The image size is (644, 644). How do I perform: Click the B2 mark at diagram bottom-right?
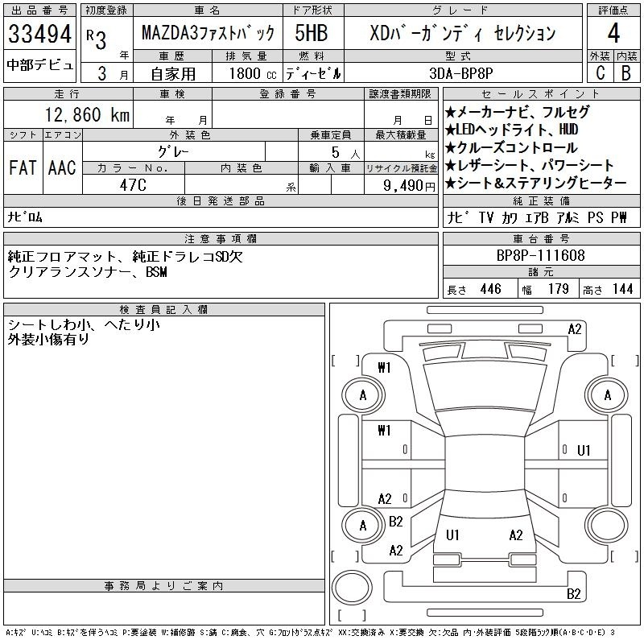[x=573, y=595]
